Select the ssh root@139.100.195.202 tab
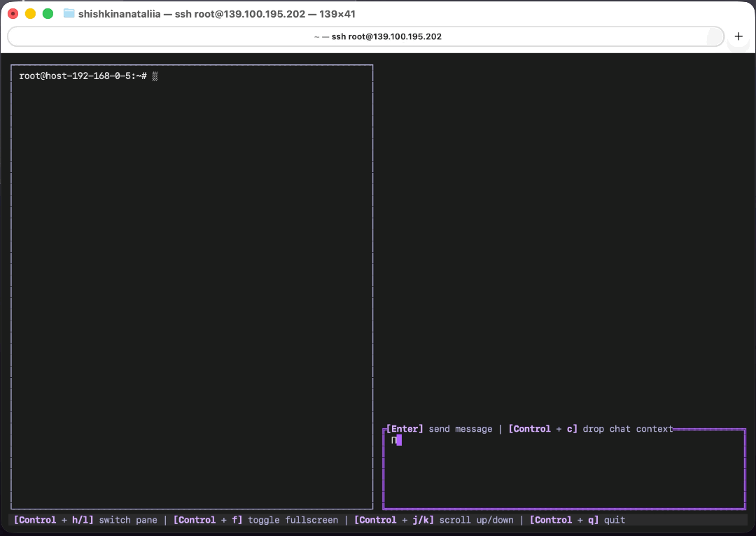 366,36
